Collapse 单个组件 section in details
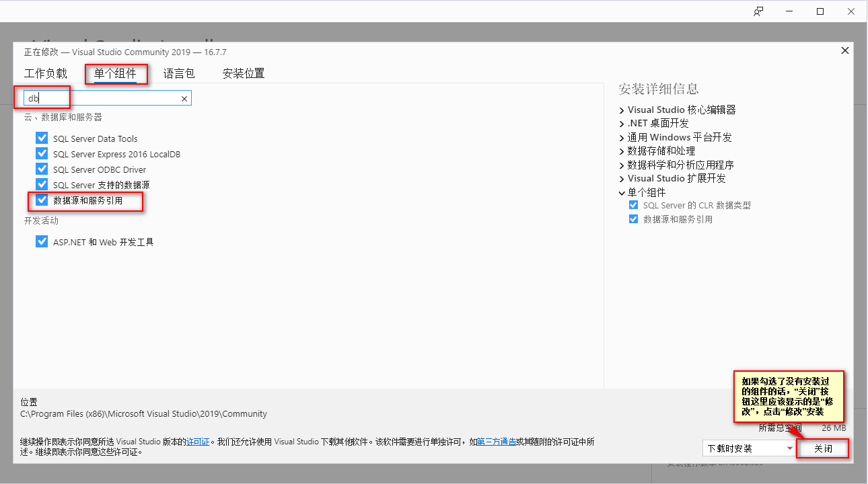Viewport: 868px width, 484px height. pyautogui.click(x=622, y=192)
